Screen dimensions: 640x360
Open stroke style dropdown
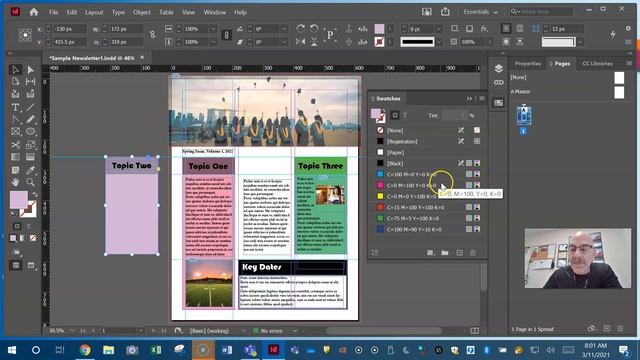[439, 42]
